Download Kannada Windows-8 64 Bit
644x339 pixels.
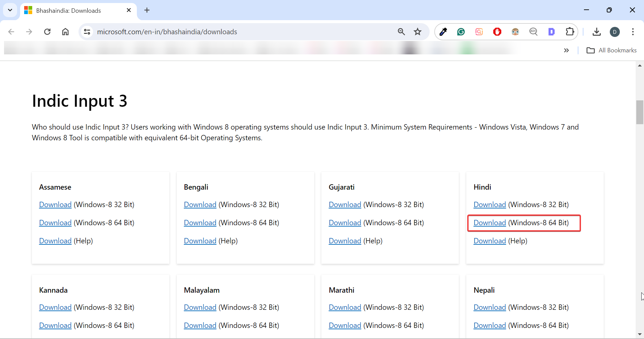pos(55,326)
